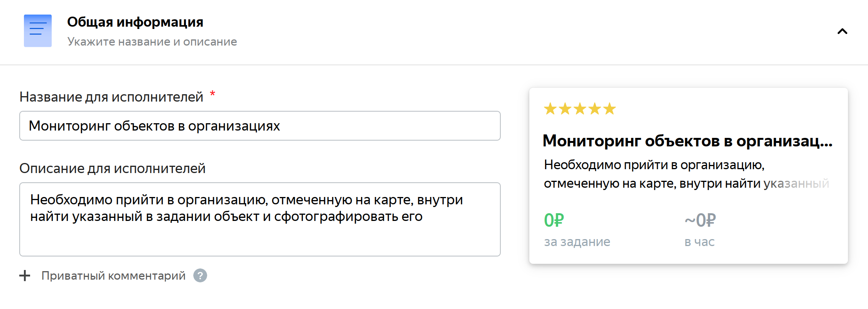Click the Описание для исполнителей label
This screenshot has width=868, height=309.
[x=112, y=168]
